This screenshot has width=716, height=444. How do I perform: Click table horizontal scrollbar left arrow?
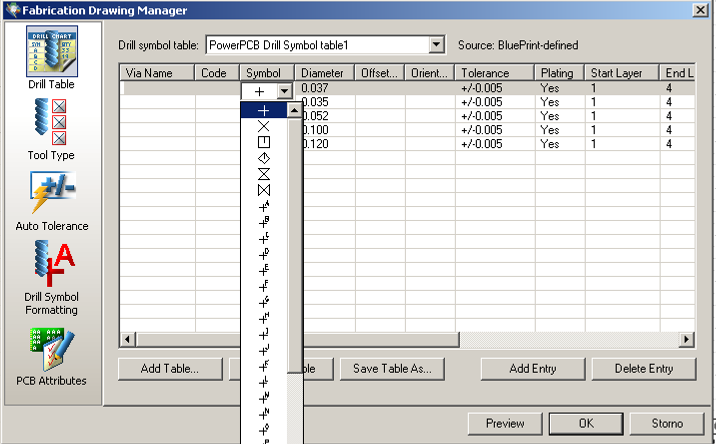[x=127, y=339]
